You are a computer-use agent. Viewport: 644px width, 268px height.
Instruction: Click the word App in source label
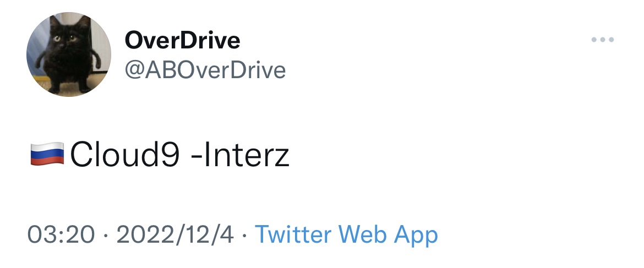click(x=416, y=235)
